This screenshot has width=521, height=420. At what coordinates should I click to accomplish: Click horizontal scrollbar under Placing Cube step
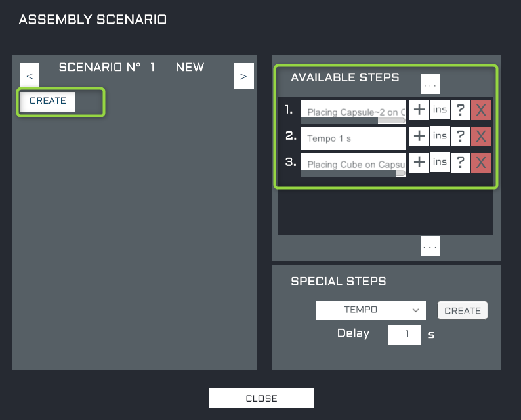(x=353, y=173)
